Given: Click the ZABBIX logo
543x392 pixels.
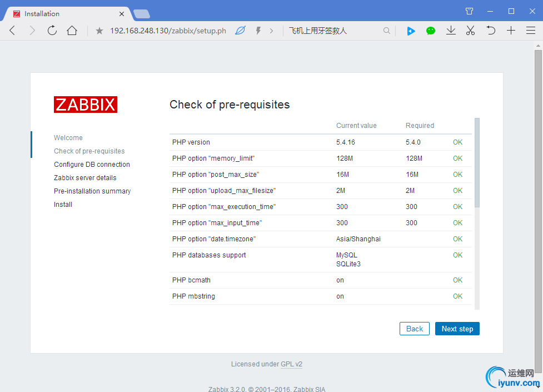Looking at the screenshot, I should coord(86,105).
